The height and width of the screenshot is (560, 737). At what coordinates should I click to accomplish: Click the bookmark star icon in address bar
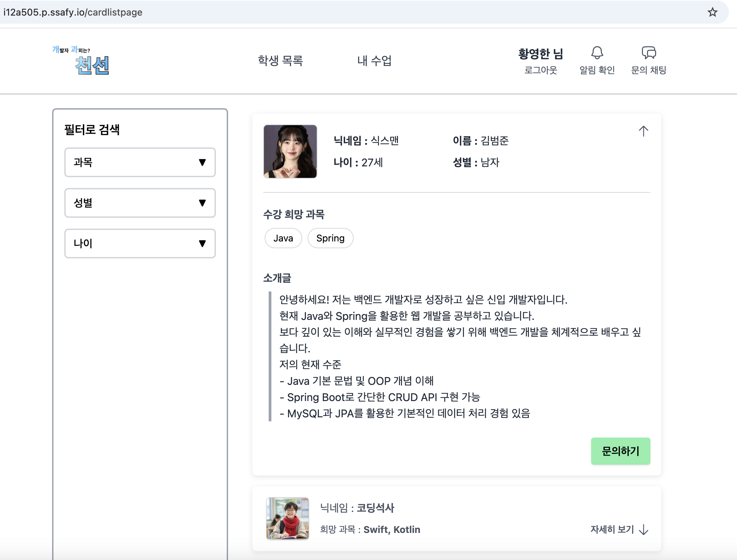(x=712, y=12)
